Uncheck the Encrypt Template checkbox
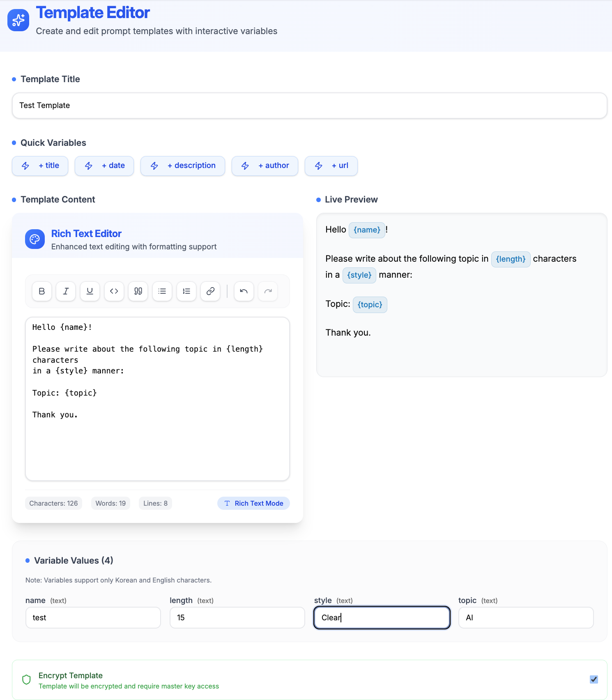612x700 pixels. coord(594,679)
